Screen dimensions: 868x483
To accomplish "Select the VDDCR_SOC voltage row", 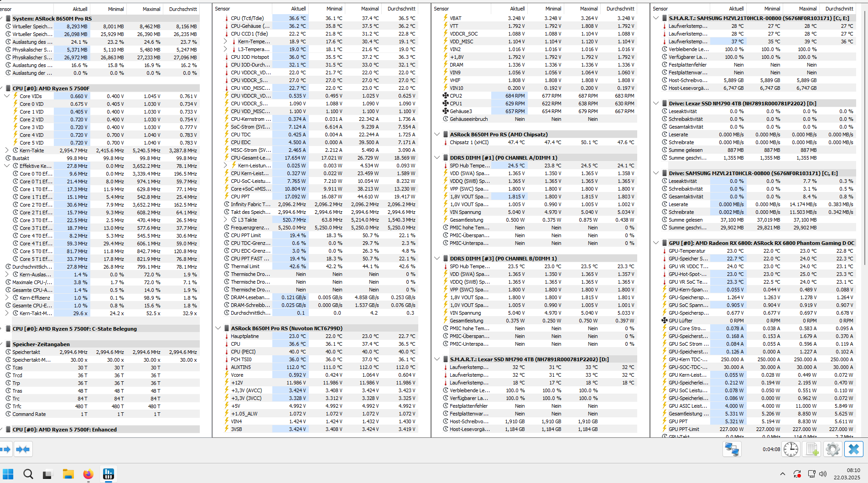I will click(x=539, y=34).
